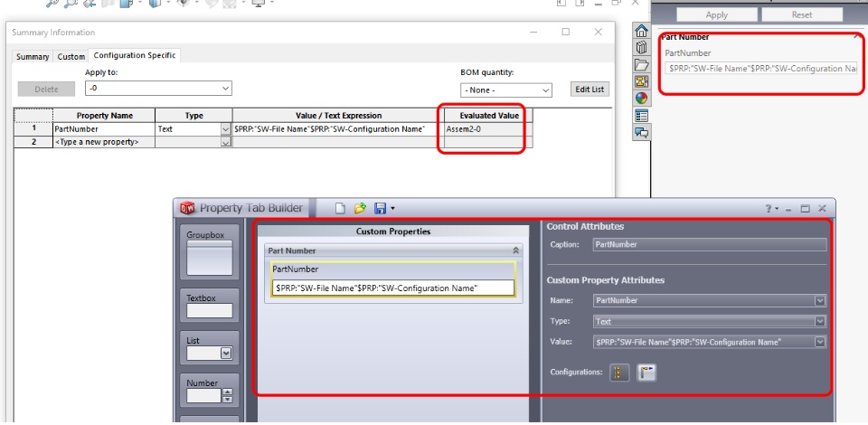Open the View Palette task pane tab
The image size is (868, 425).
tap(641, 82)
